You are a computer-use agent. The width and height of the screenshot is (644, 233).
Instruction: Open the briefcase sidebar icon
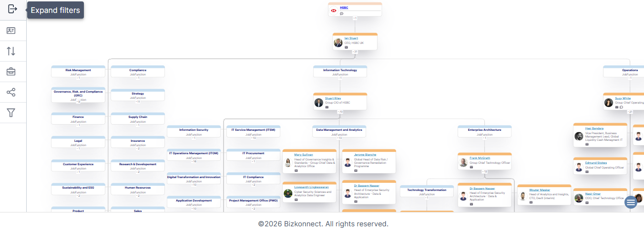11,72
